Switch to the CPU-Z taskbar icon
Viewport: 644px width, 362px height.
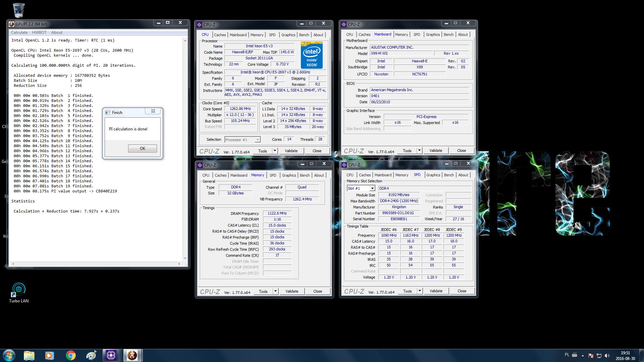(x=111, y=355)
